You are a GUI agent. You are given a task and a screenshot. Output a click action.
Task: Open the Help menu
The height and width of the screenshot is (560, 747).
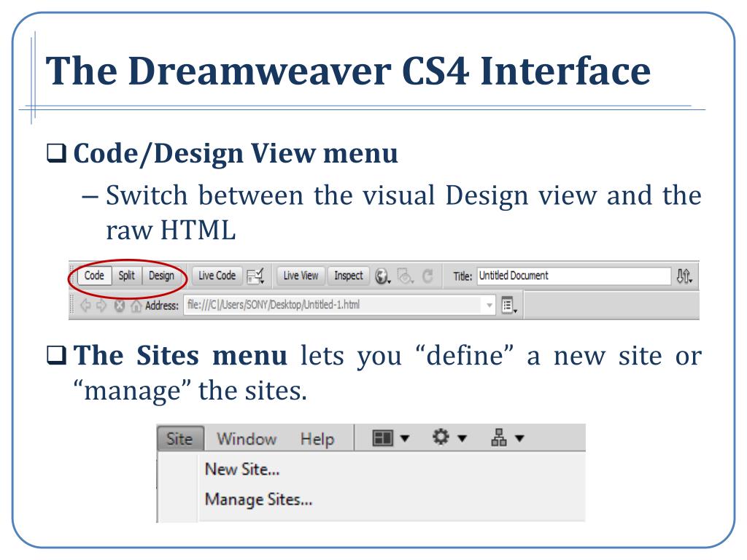(317, 439)
